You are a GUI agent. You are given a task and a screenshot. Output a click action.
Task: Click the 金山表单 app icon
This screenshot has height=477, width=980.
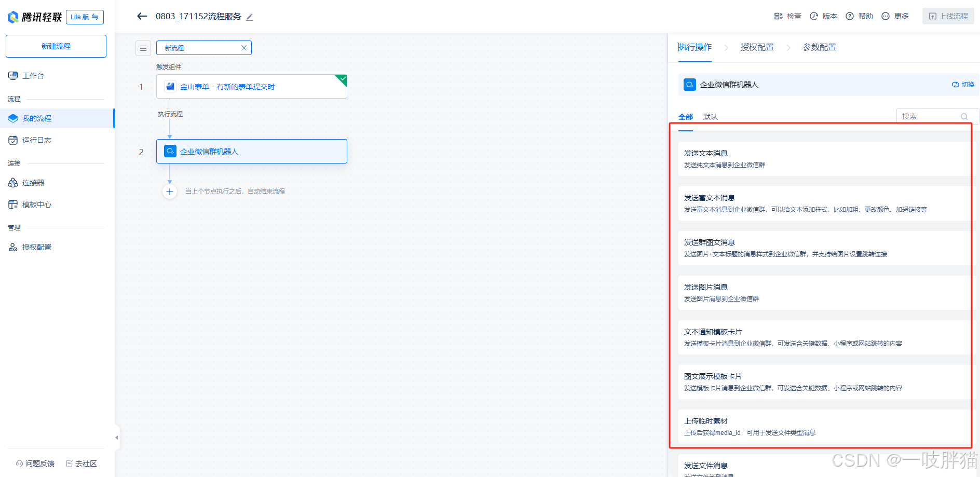pyautogui.click(x=170, y=86)
